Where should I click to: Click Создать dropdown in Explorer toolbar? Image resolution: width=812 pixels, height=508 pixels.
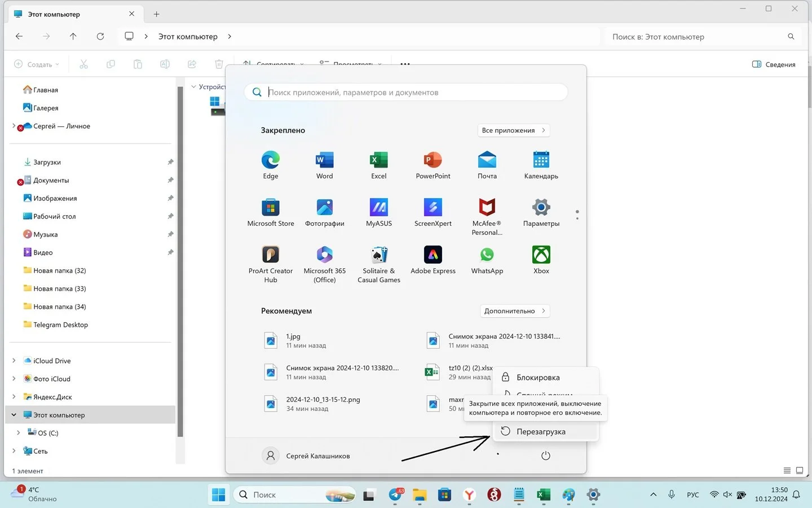(37, 64)
